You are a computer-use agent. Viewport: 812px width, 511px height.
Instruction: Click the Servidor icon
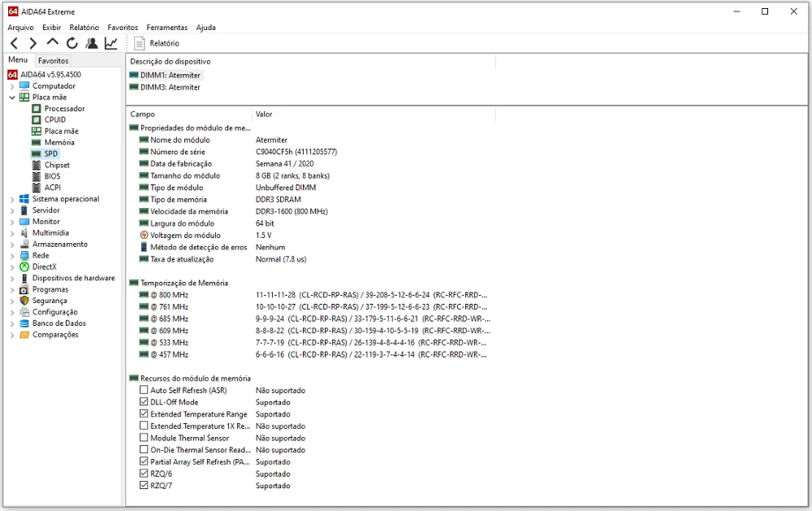24,210
